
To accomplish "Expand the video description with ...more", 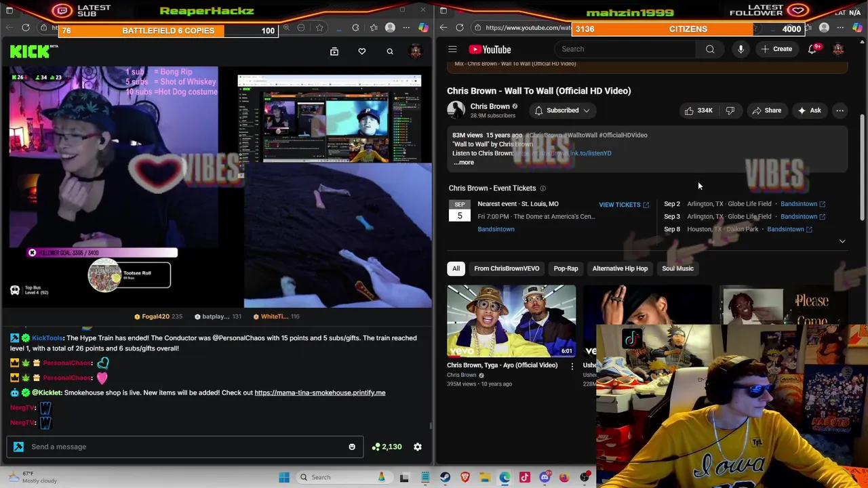I will (x=464, y=163).
